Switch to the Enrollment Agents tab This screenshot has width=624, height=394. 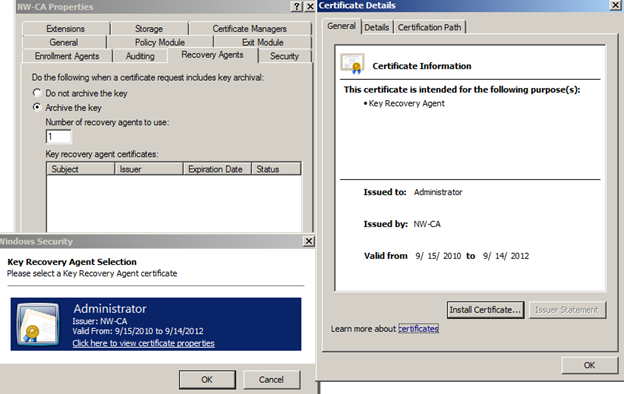pyautogui.click(x=67, y=56)
